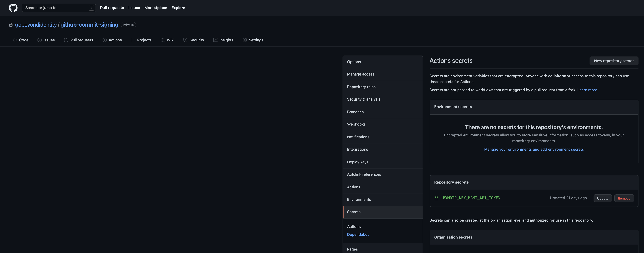
Task: Open Autolink references settings
Action: pos(383,175)
